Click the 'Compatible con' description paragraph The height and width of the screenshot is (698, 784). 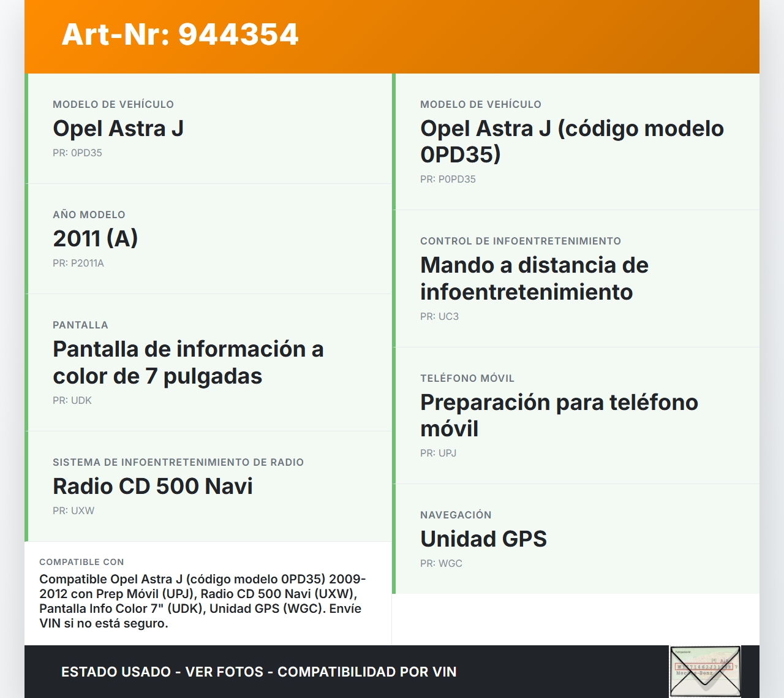click(202, 601)
